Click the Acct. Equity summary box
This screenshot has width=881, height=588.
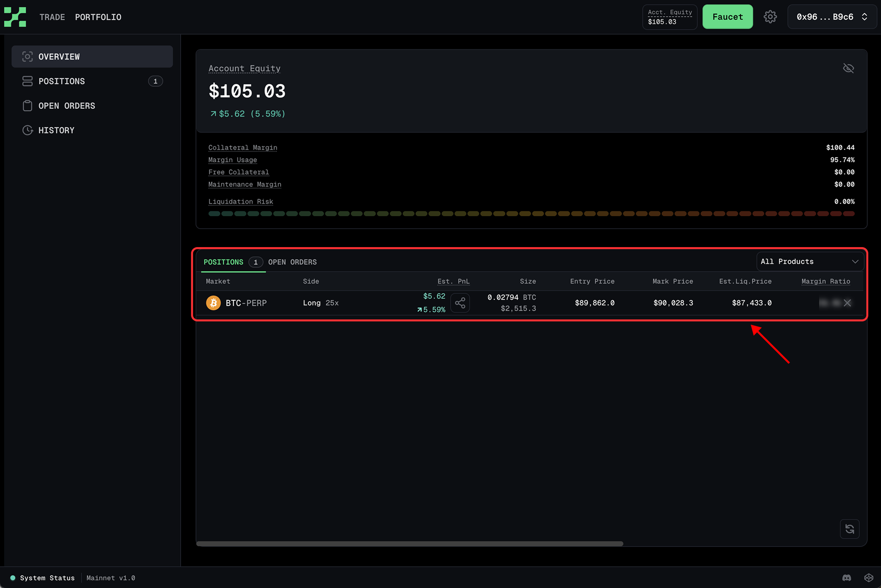coord(670,17)
